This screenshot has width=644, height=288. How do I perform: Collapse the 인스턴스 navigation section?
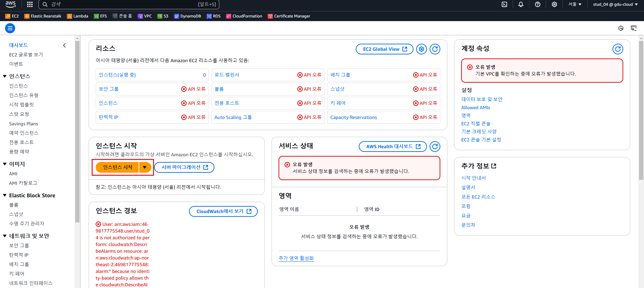coord(5,76)
